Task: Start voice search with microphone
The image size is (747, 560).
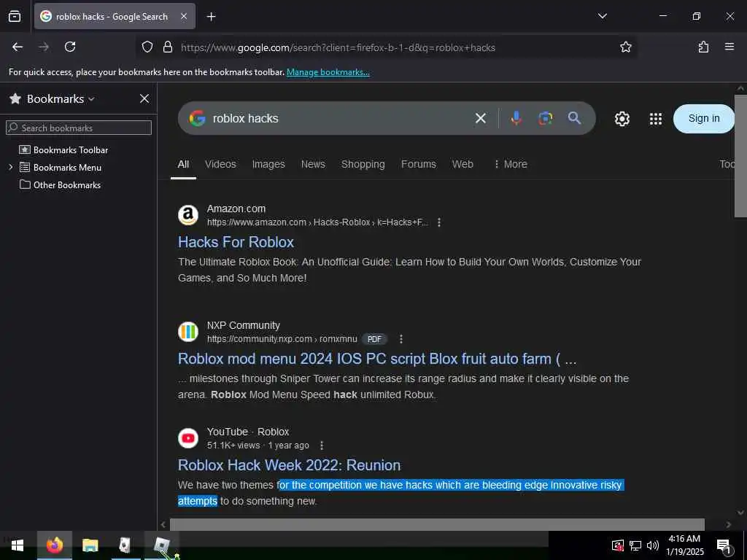Action: point(516,118)
